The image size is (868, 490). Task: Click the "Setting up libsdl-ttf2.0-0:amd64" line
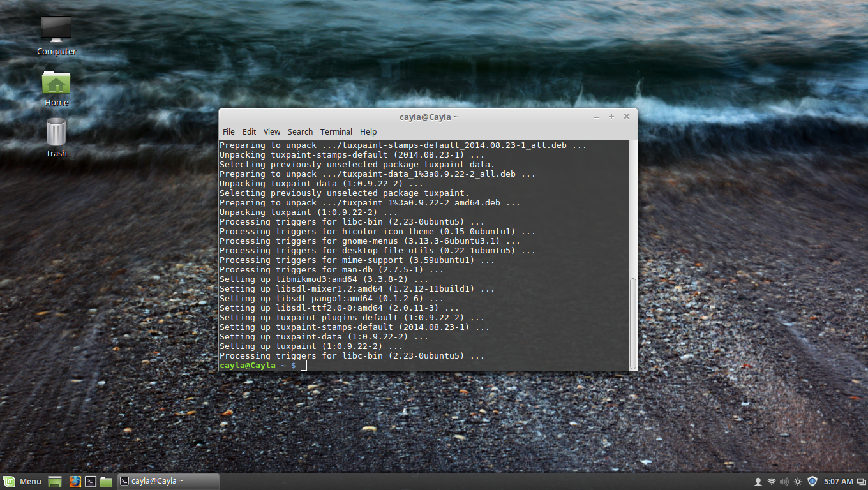(x=340, y=308)
